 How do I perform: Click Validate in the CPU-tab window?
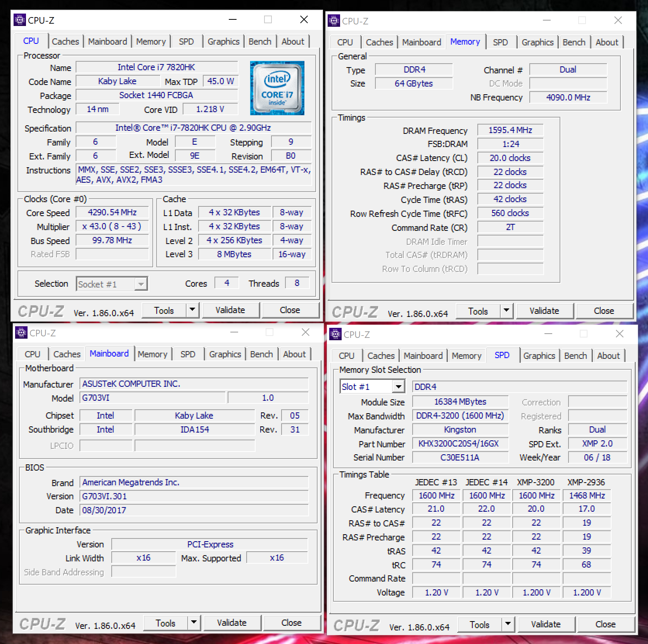(x=230, y=310)
